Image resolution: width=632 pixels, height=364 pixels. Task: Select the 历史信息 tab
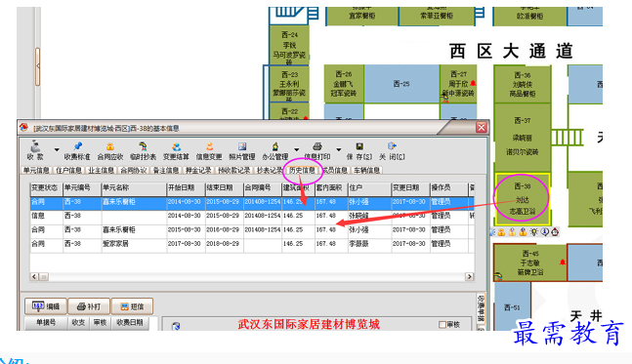[x=302, y=171]
